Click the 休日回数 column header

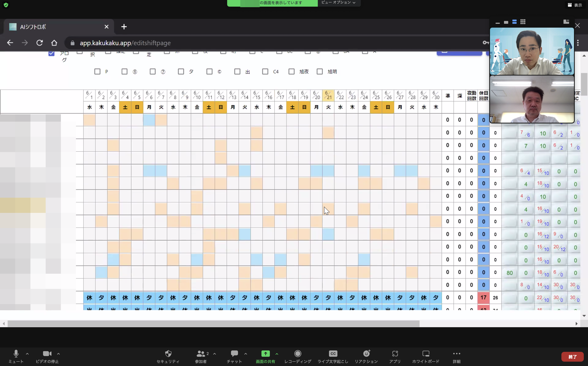pyautogui.click(x=484, y=96)
